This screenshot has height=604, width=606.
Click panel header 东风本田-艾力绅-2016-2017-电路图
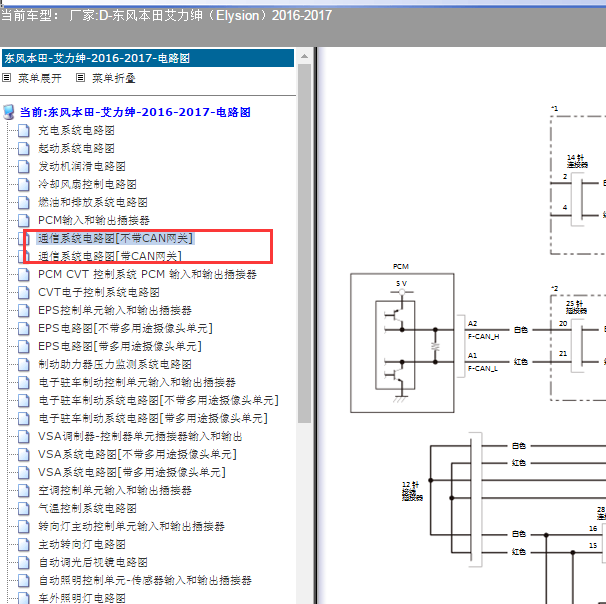coord(148,58)
